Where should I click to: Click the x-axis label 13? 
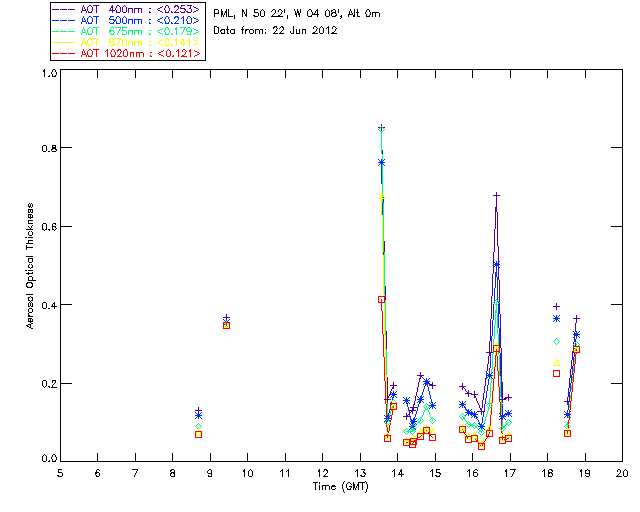pos(360,473)
